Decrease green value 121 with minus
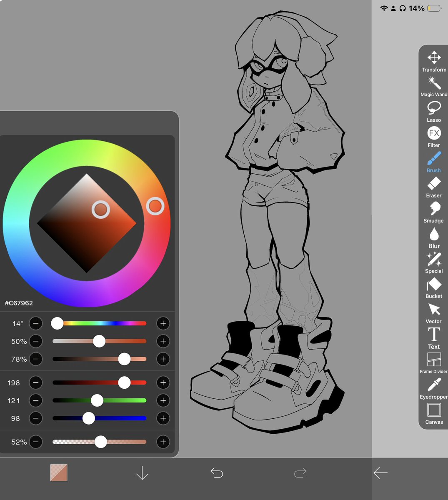Screen dimensions: 448x500 [x=36, y=400]
